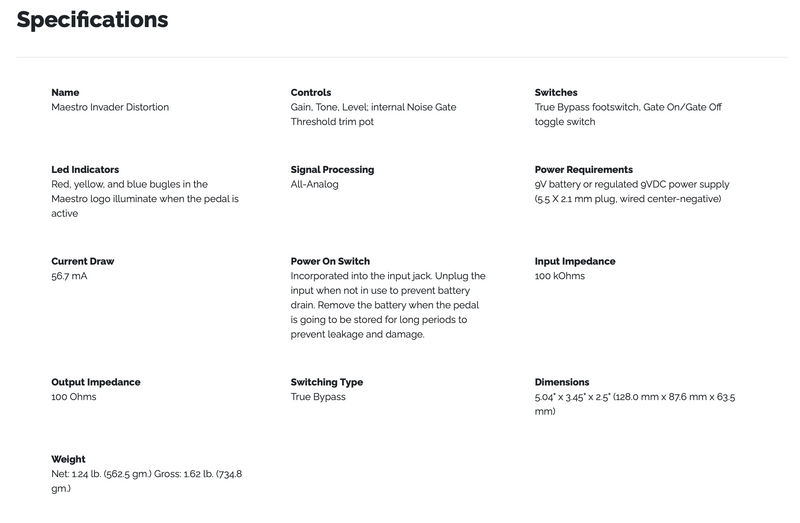The image size is (800, 523).
Task: Click the Specifications heading
Action: pyautogui.click(x=92, y=20)
